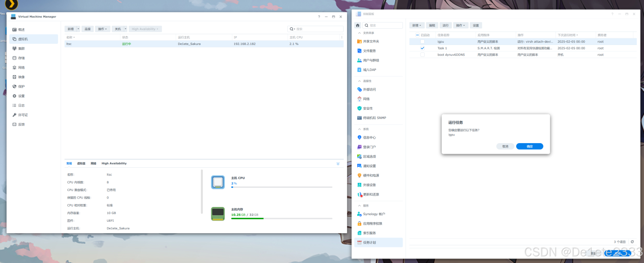This screenshot has height=263, width=644.
Task: Expand the 操作 dropdown in Virtual Machine Manager
Action: click(x=103, y=29)
